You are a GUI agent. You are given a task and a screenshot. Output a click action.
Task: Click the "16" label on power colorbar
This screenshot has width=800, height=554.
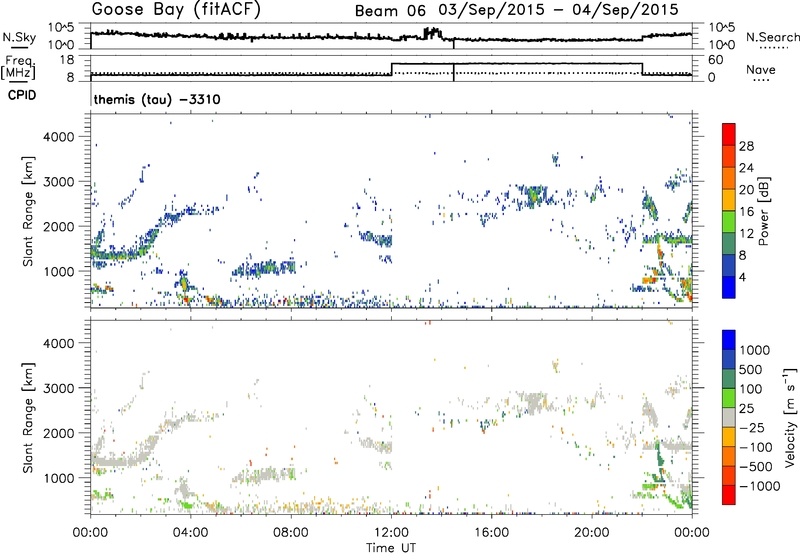pyautogui.click(x=746, y=212)
